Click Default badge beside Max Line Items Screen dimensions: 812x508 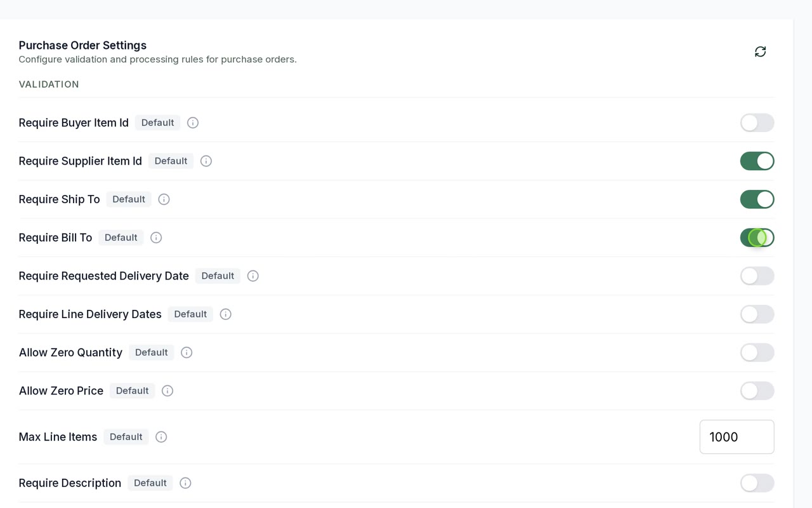(126, 437)
